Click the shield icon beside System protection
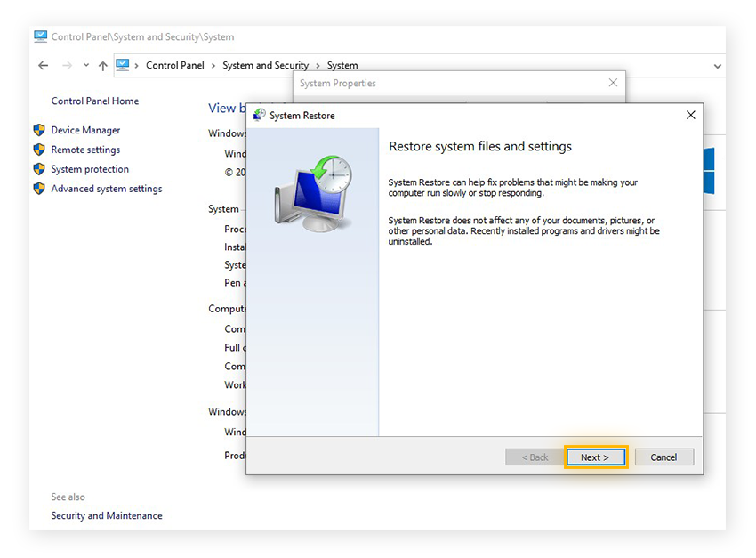 pos(39,169)
